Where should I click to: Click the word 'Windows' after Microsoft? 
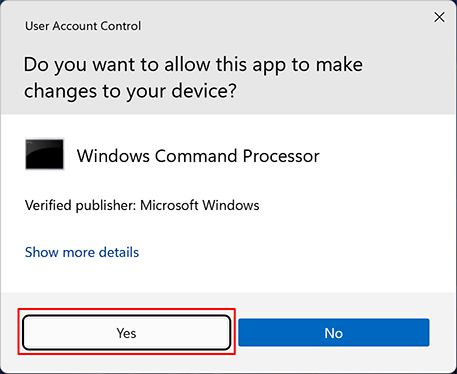231,205
